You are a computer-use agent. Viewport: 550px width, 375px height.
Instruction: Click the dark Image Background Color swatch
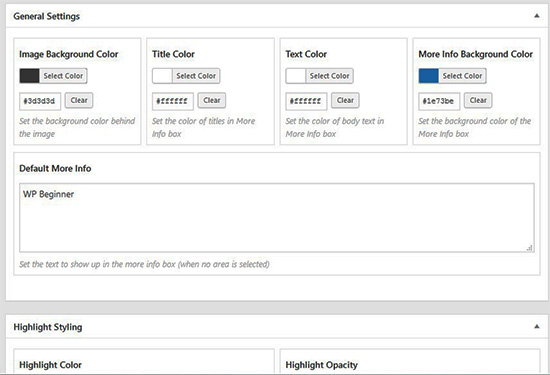(x=29, y=76)
